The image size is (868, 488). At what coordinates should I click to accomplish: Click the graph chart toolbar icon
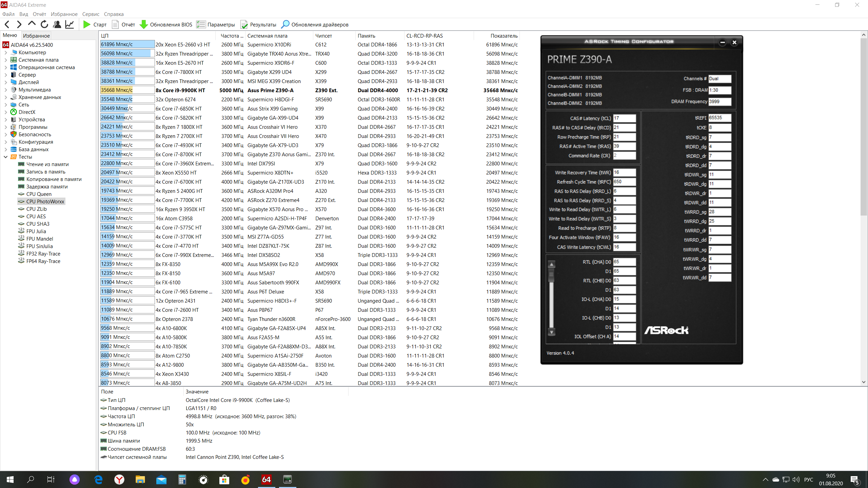pos(70,24)
